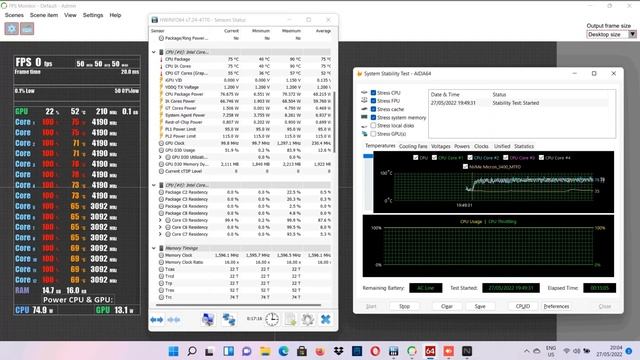Open Preferences in AIDA64 stability test
This screenshot has height=360, width=640.
tap(556, 306)
